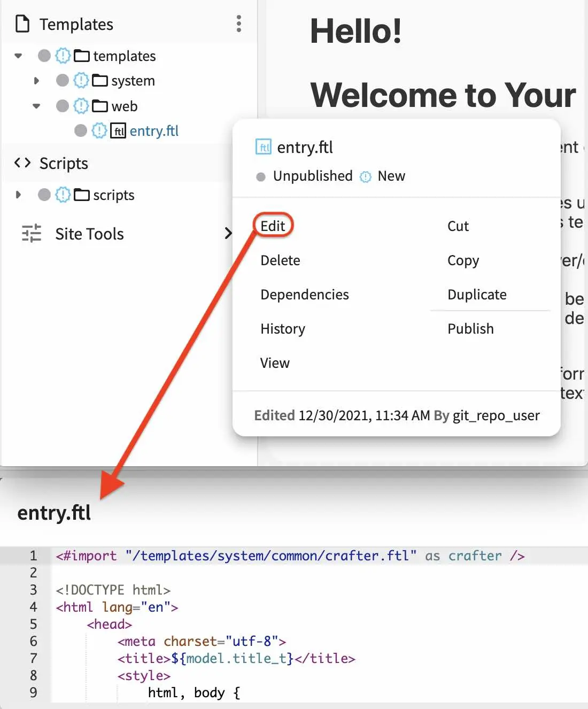Open the Templates panel options menu (three dots)

tap(238, 24)
